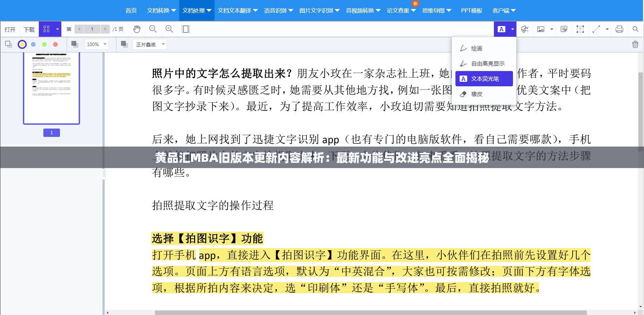644x315 pixels.
Task: Select the signature tool
Action: click(x=524, y=29)
